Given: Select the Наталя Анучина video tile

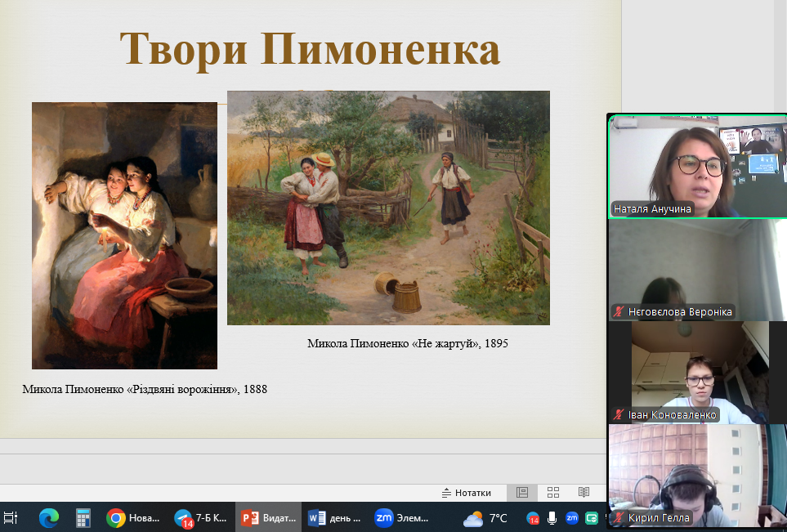Looking at the screenshot, I should coord(698,167).
